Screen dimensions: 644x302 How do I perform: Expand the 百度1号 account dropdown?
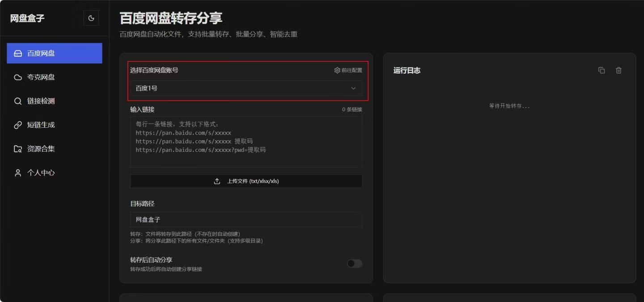click(x=246, y=88)
